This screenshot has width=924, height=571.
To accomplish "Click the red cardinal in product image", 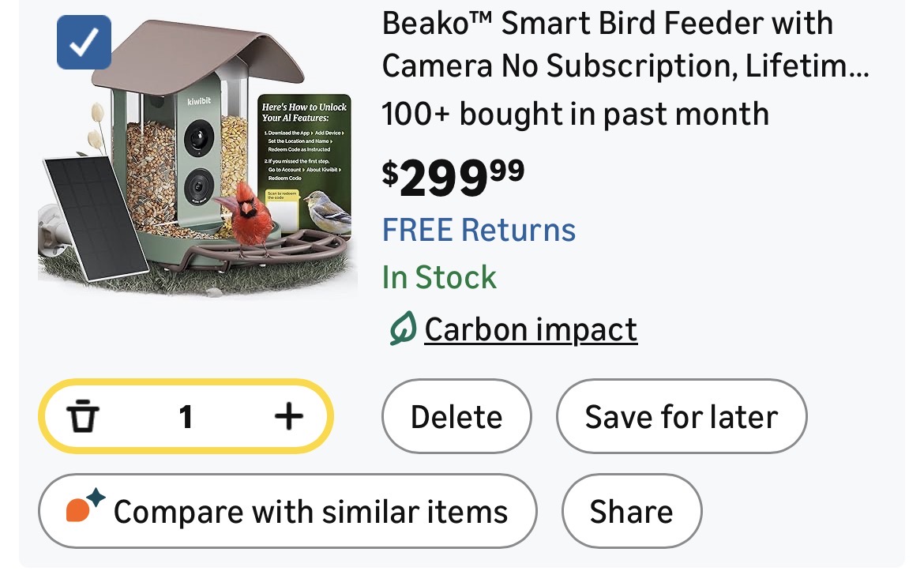I will pyautogui.click(x=246, y=211).
